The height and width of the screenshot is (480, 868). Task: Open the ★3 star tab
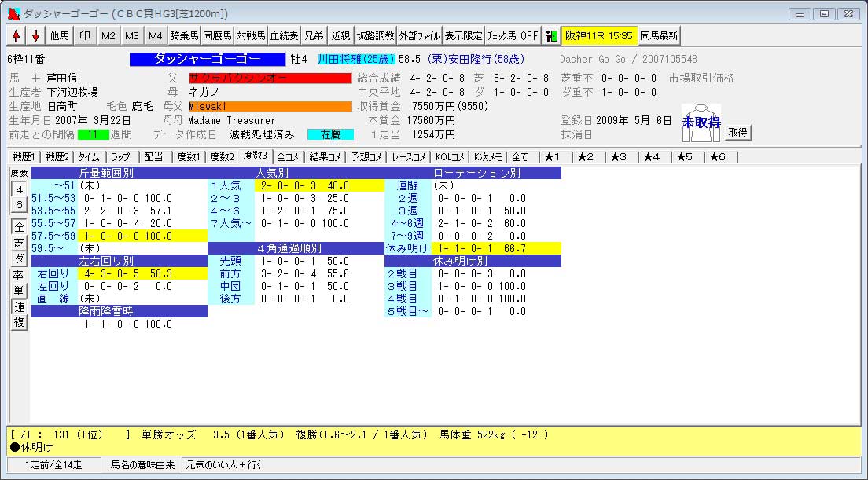pos(618,157)
